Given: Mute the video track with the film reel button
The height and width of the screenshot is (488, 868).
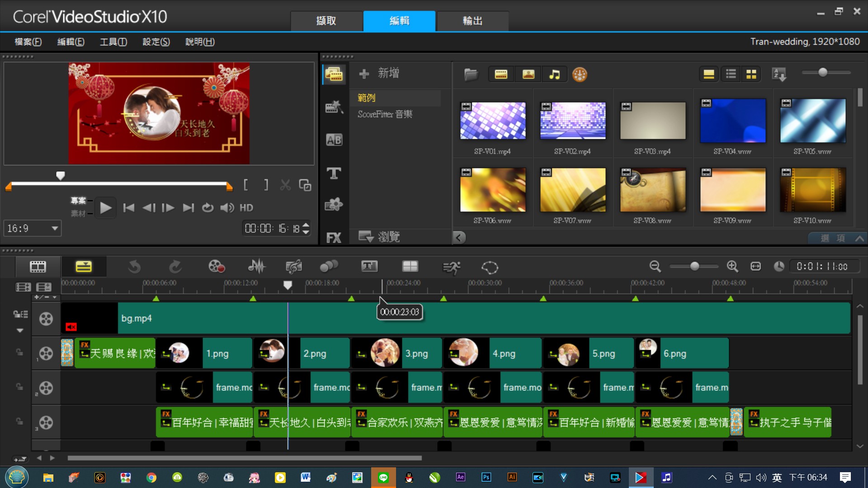Looking at the screenshot, I should 46,319.
